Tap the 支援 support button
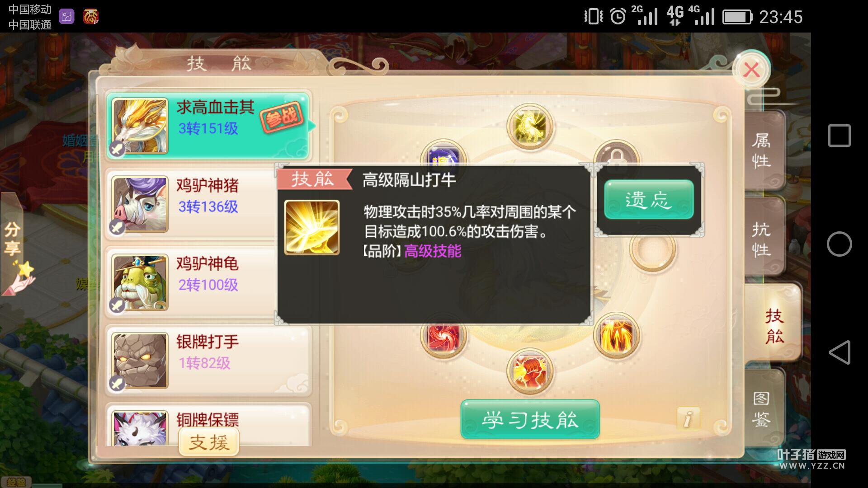 coord(209,441)
